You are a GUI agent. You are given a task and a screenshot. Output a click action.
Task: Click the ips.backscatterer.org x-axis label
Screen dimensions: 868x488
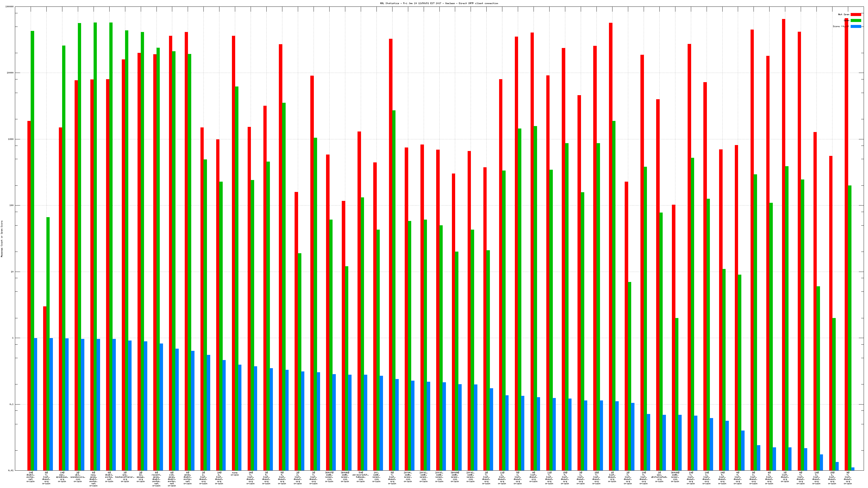[125, 477]
